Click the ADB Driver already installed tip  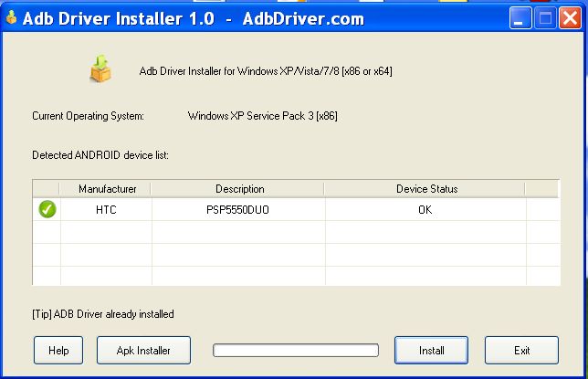coord(102,314)
